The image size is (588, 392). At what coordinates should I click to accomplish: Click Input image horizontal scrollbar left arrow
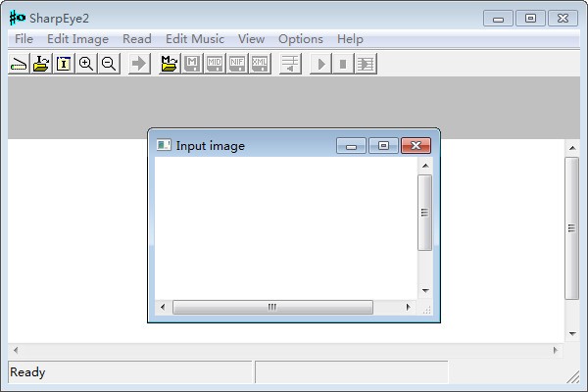click(x=163, y=307)
